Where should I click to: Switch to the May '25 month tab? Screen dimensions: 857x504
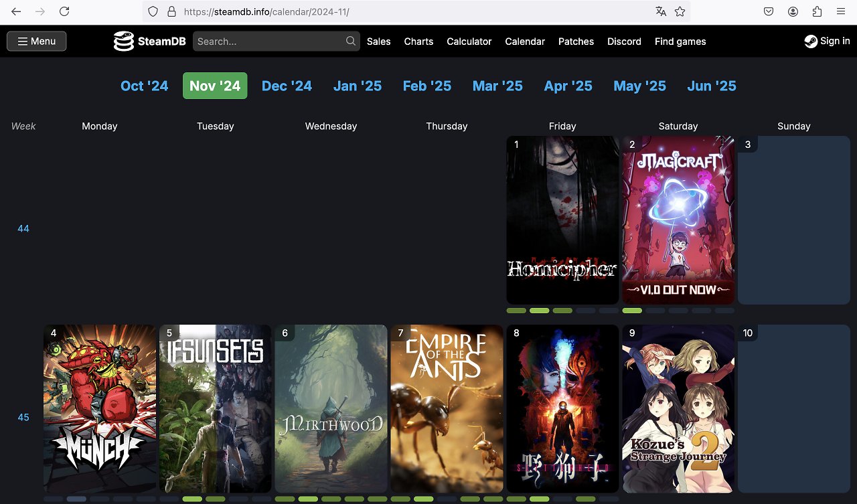pyautogui.click(x=640, y=86)
